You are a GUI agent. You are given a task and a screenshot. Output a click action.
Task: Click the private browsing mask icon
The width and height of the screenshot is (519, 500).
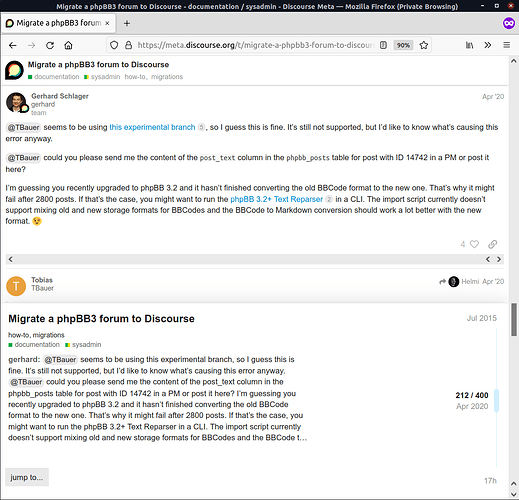coord(509,23)
